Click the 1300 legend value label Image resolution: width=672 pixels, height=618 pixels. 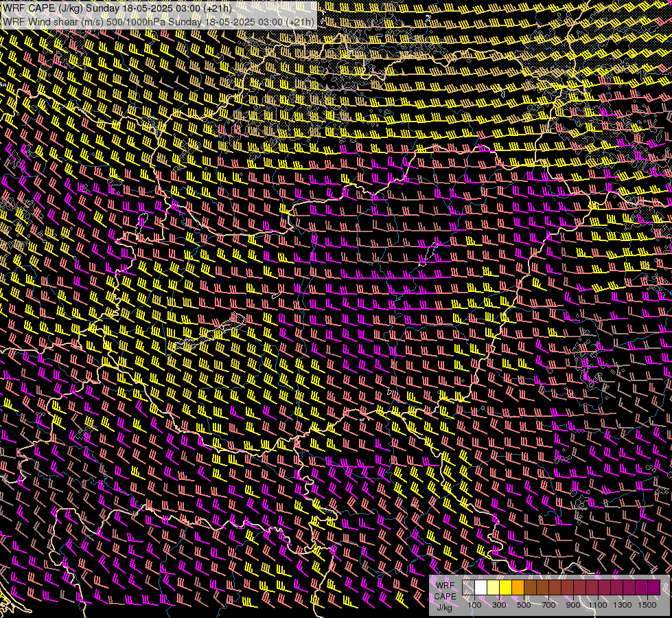pos(623,605)
